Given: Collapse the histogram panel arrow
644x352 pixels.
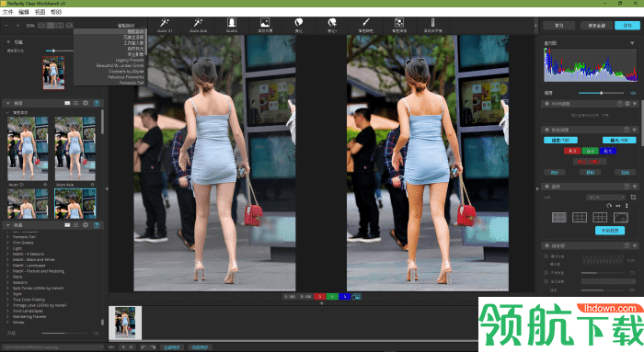Looking at the screenshot, I should [x=632, y=43].
